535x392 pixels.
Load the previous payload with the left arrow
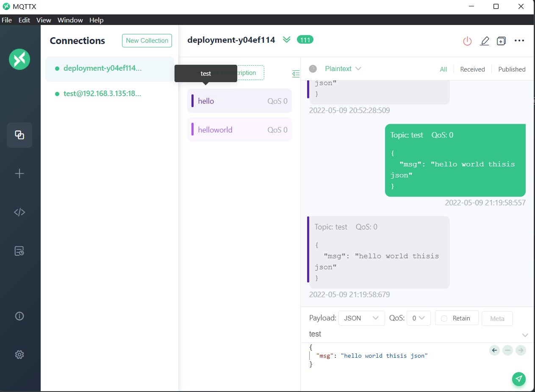point(494,350)
